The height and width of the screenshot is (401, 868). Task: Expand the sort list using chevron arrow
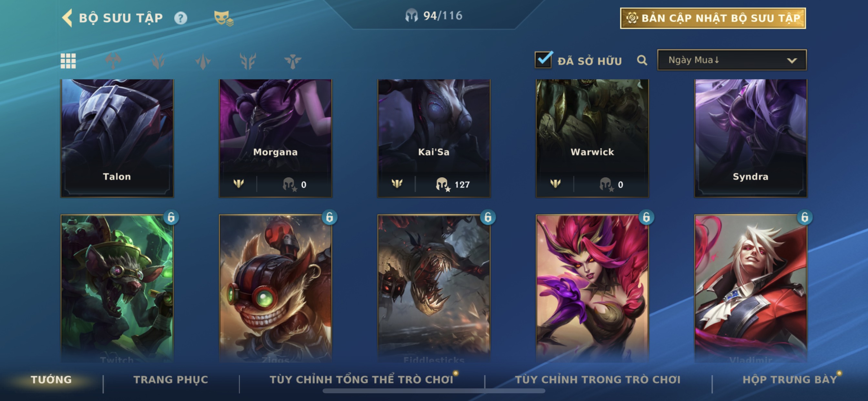coord(792,61)
